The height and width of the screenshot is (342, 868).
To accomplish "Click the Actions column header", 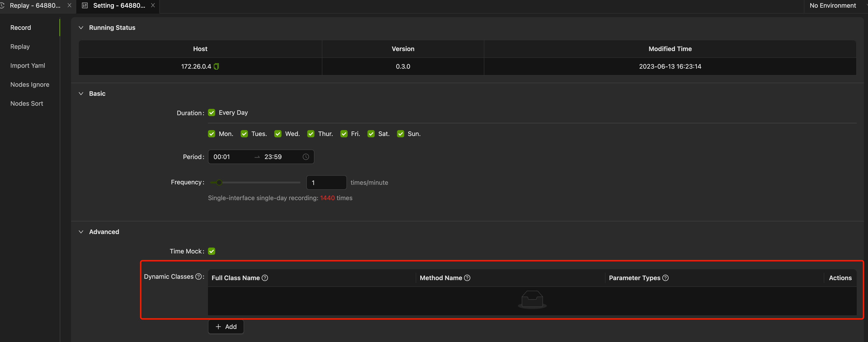I will pyautogui.click(x=840, y=278).
